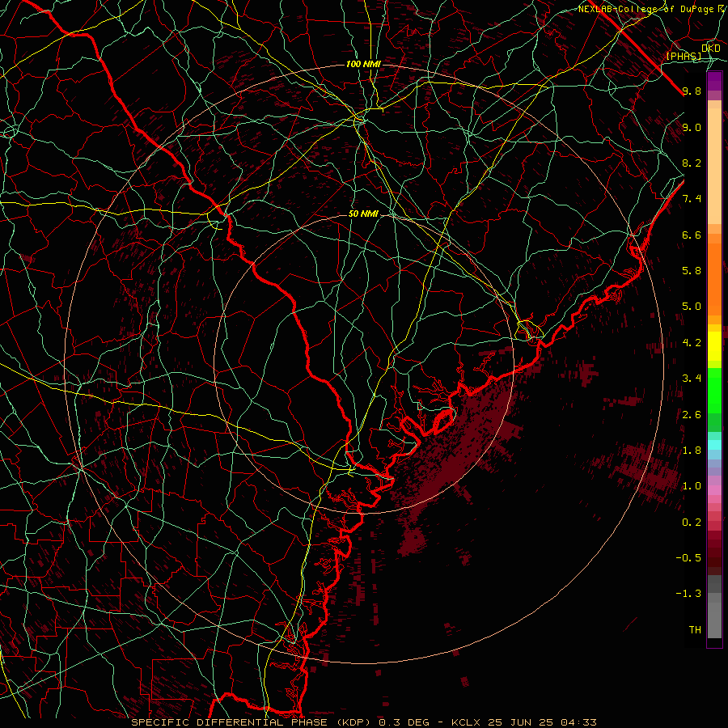Click the purple top segment of the color bar
The height and width of the screenshot is (728, 728).
pyautogui.click(x=714, y=81)
